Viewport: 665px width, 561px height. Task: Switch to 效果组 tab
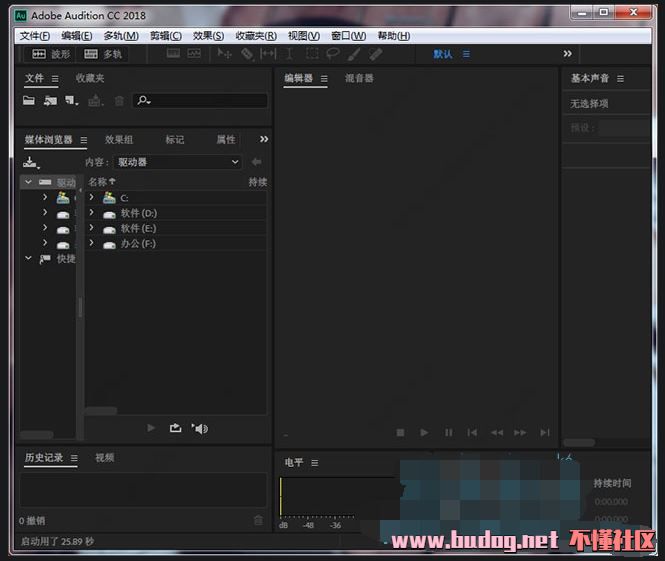coord(119,140)
